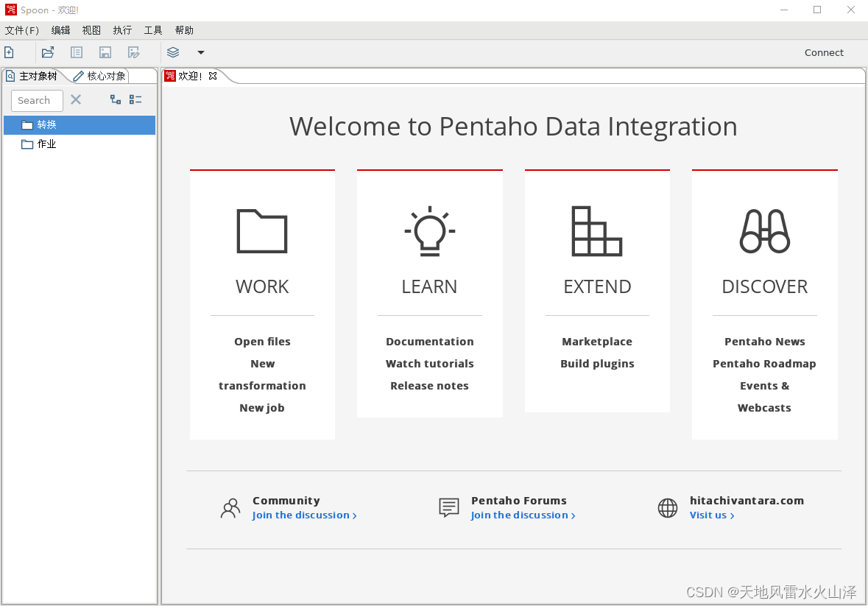Screen dimensions: 868x606
Task: Click the Explore repository toolbar icon
Action: pos(77,52)
